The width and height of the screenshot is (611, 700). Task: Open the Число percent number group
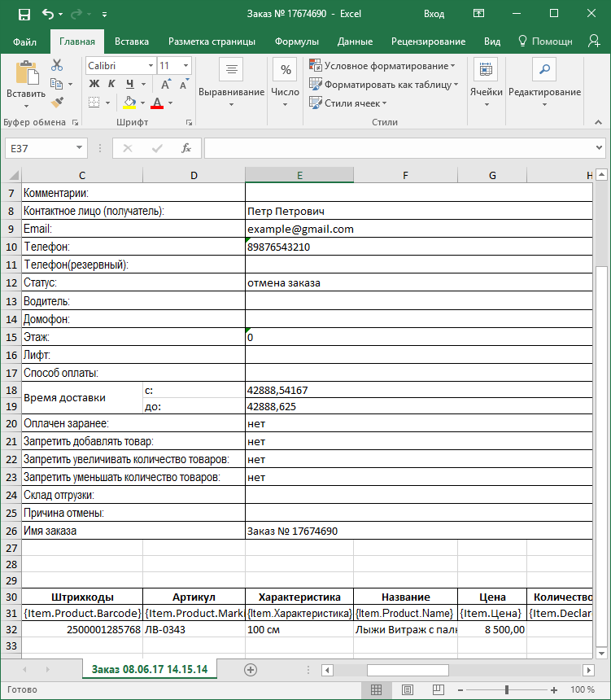(286, 84)
